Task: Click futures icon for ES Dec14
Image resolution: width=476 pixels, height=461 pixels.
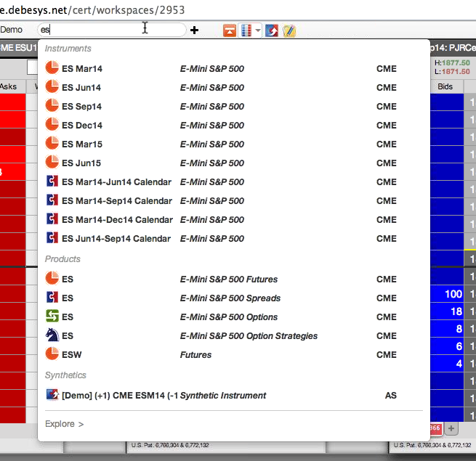Action: click(52, 124)
